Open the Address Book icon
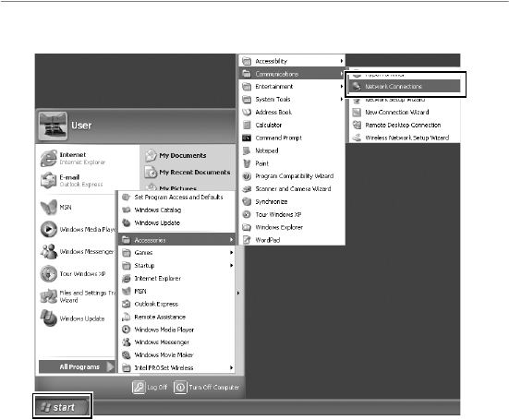This screenshot has width=509, height=420. [x=247, y=113]
